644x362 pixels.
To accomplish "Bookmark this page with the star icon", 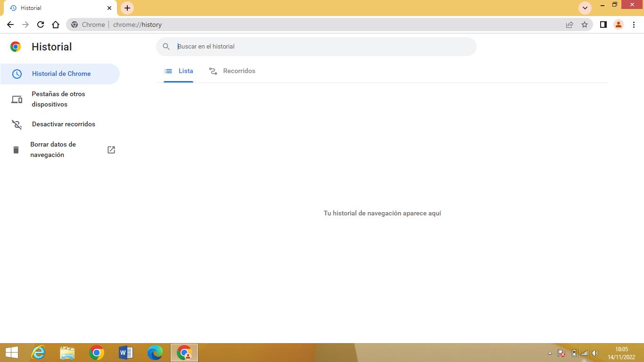I will tap(585, 25).
